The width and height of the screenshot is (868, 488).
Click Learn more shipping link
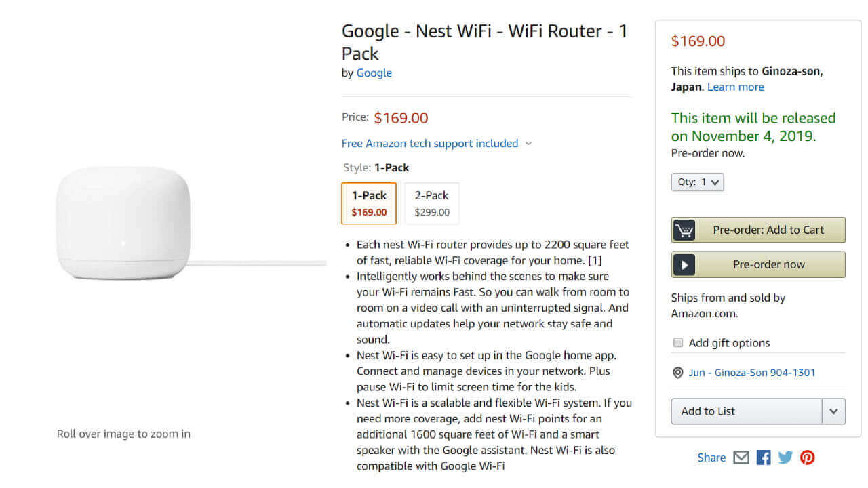click(736, 87)
